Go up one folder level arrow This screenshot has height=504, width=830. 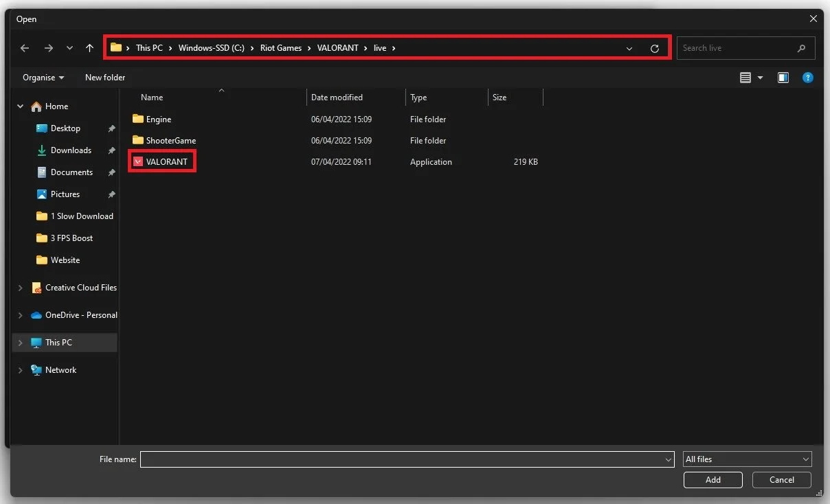[x=89, y=48]
